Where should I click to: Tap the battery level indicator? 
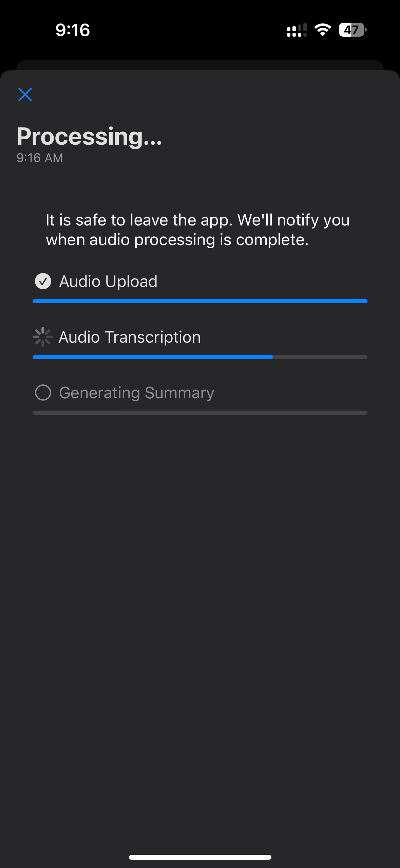(x=352, y=30)
